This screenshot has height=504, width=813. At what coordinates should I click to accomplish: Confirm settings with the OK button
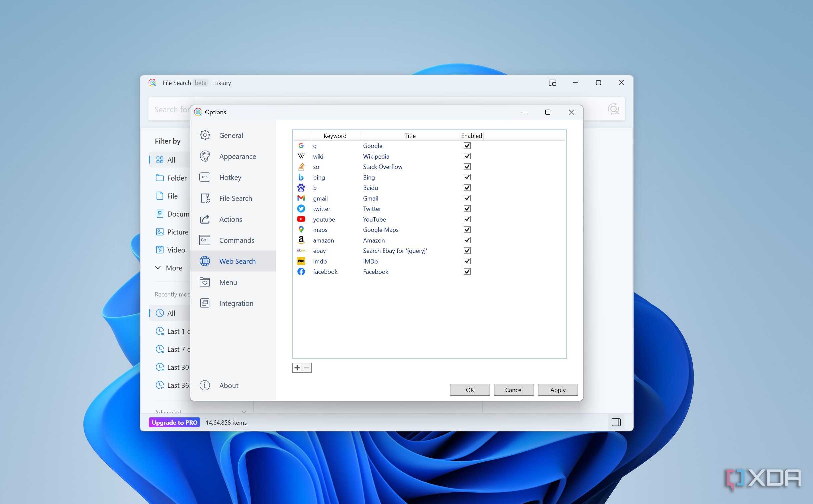(x=470, y=390)
